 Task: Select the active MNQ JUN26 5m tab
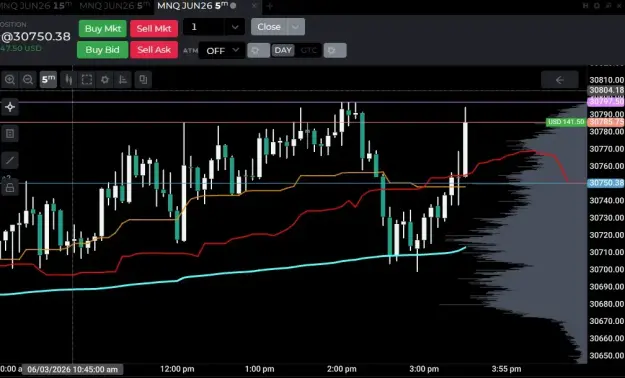[x=193, y=6]
